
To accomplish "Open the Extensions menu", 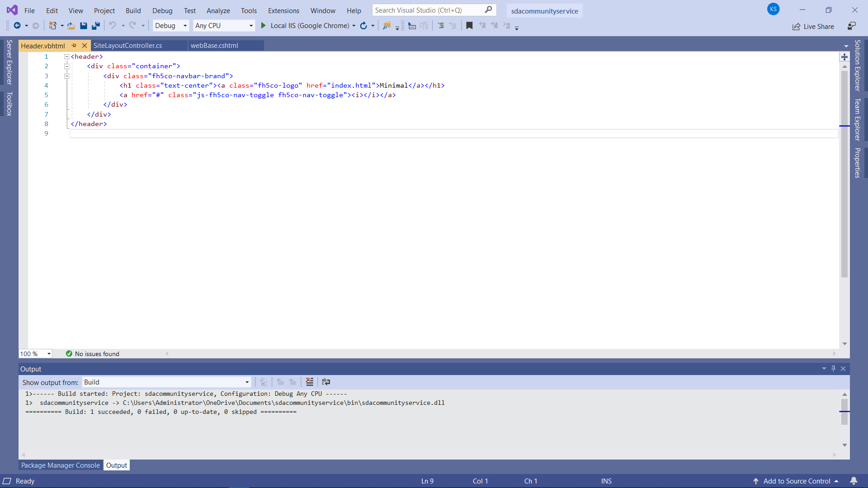I will click(283, 10).
